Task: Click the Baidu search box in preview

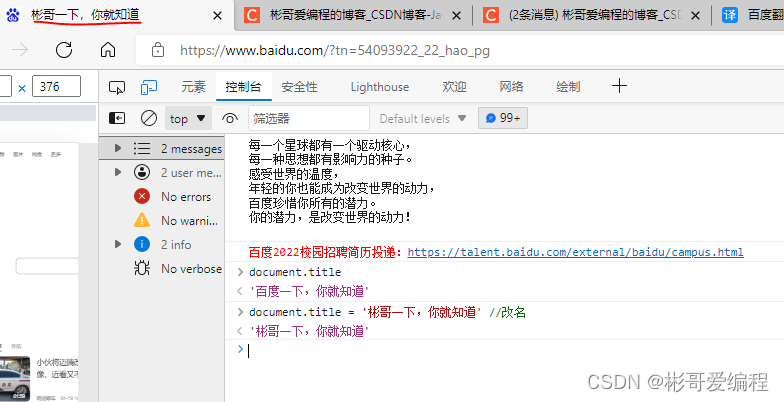Action: click(x=47, y=266)
